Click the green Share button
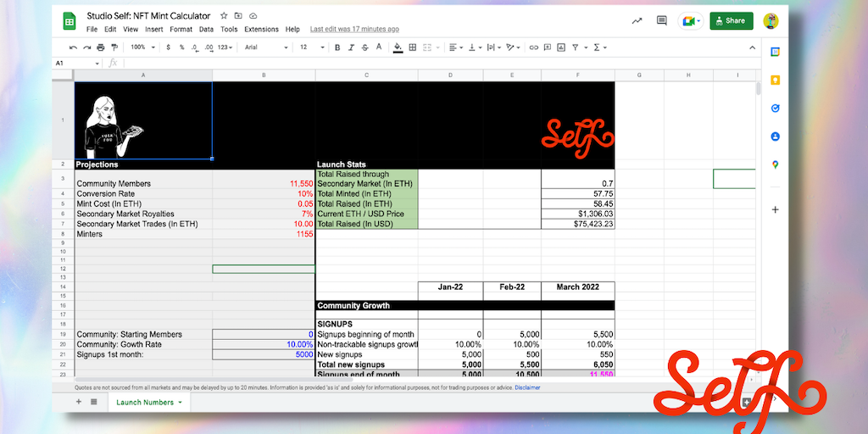Viewport: 868px width, 434px height. [x=731, y=20]
